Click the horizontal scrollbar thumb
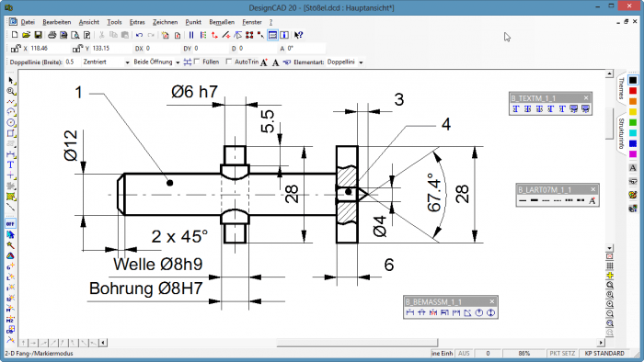Image resolution: width=644 pixels, height=362 pixels. [x=357, y=343]
